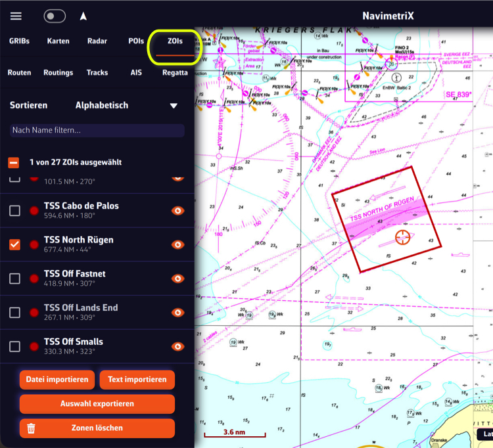The width and height of the screenshot is (493, 448).
Task: Go to the POIs tab
Action: click(136, 41)
